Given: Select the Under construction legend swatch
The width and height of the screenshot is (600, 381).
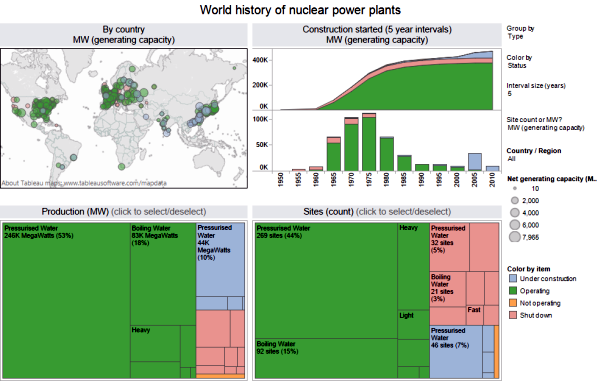Looking at the screenshot, I should point(513,278).
